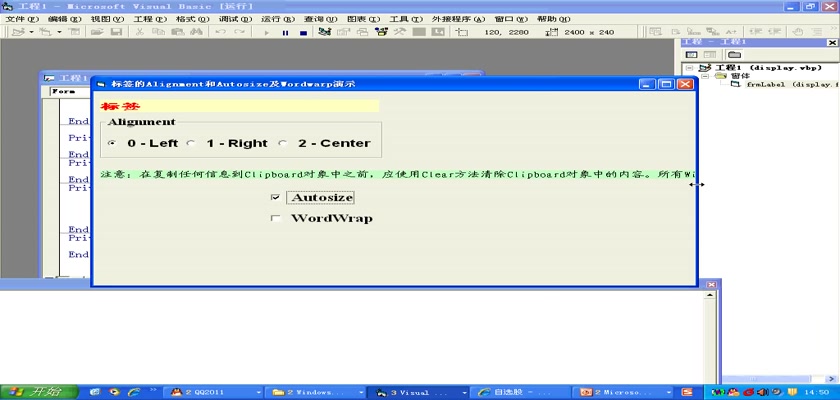The height and width of the screenshot is (400, 840).
Task: Collapse the 工程1 (display.vbp) project node
Action: click(x=690, y=68)
